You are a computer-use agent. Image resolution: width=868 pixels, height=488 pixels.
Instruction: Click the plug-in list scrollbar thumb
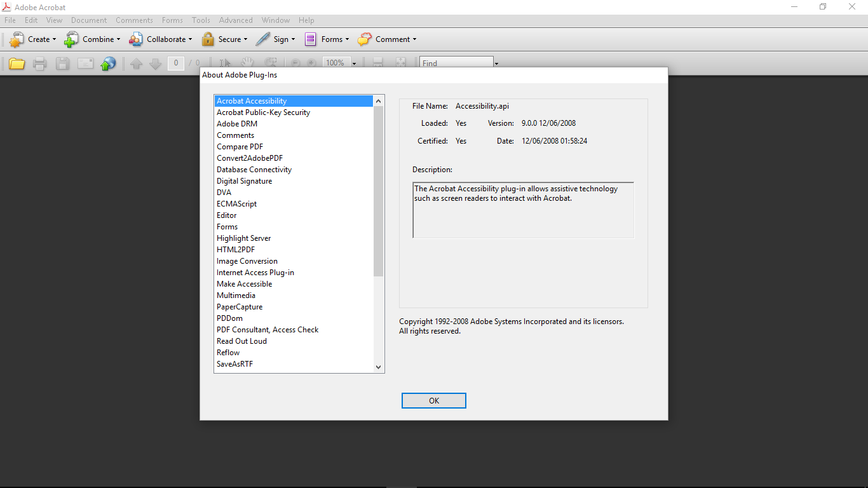click(x=379, y=191)
